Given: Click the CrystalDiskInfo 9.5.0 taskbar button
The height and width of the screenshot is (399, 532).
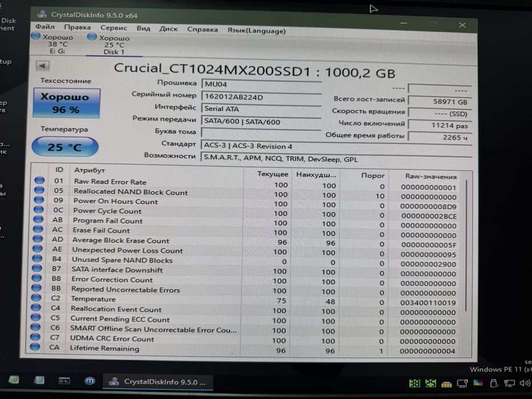Looking at the screenshot, I should pos(158,382).
